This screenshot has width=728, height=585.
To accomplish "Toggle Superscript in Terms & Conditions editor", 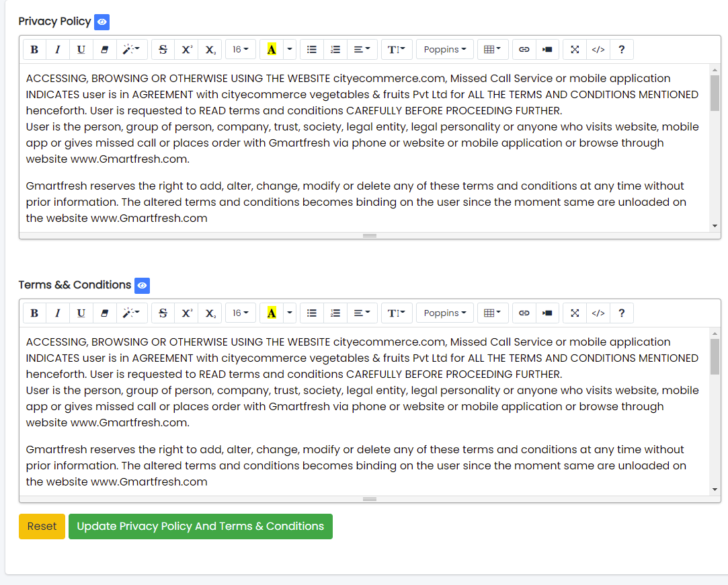I will [x=187, y=313].
